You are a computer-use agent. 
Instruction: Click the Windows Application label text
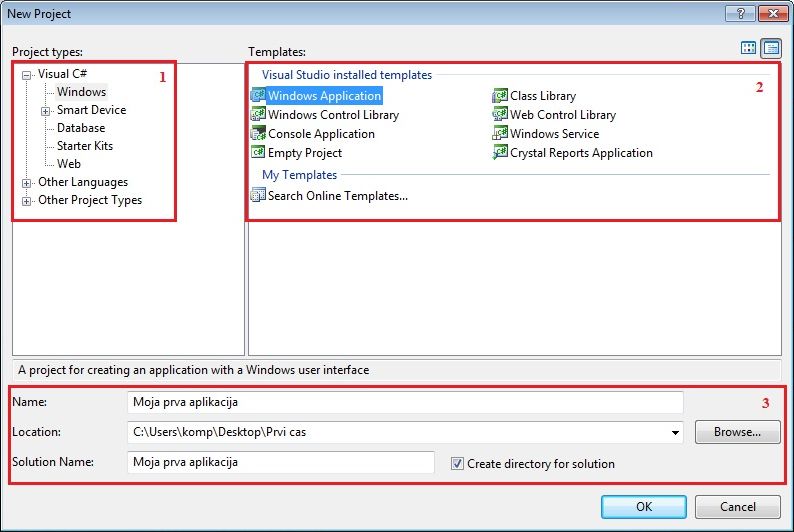coord(324,96)
